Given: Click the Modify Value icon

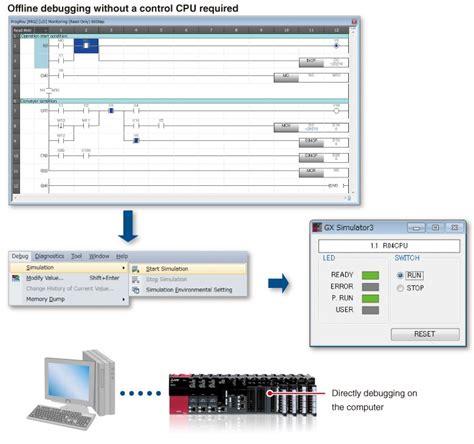Looking at the screenshot, I should (16, 278).
